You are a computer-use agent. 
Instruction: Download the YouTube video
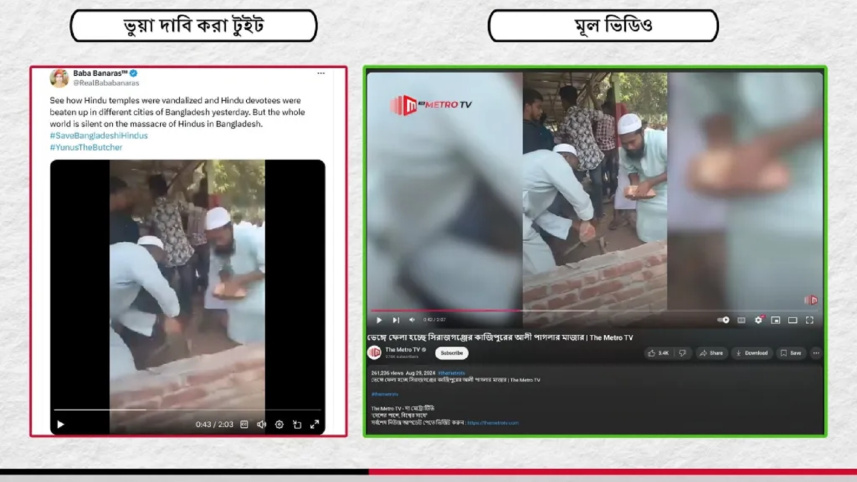click(752, 354)
